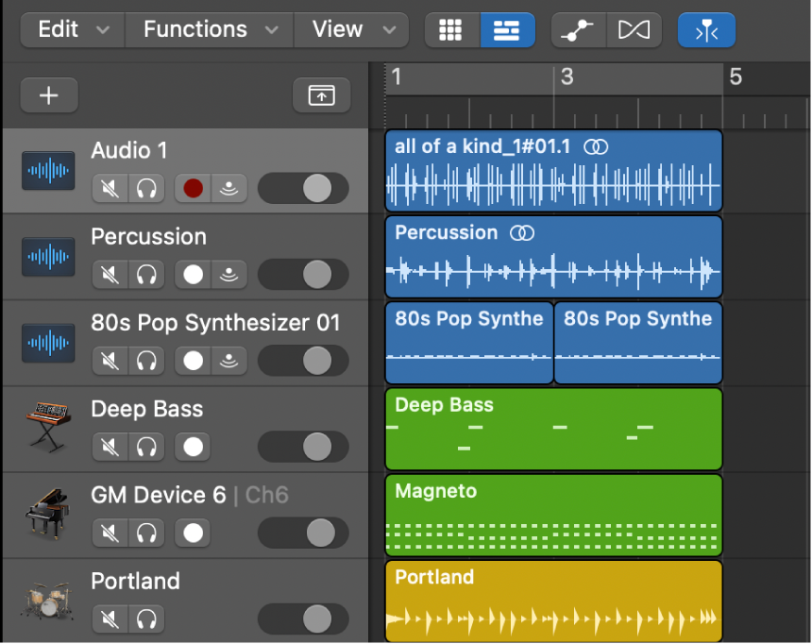Enable input monitoring on 80s Pop Synthesizer
812x644 pixels.
tap(229, 361)
